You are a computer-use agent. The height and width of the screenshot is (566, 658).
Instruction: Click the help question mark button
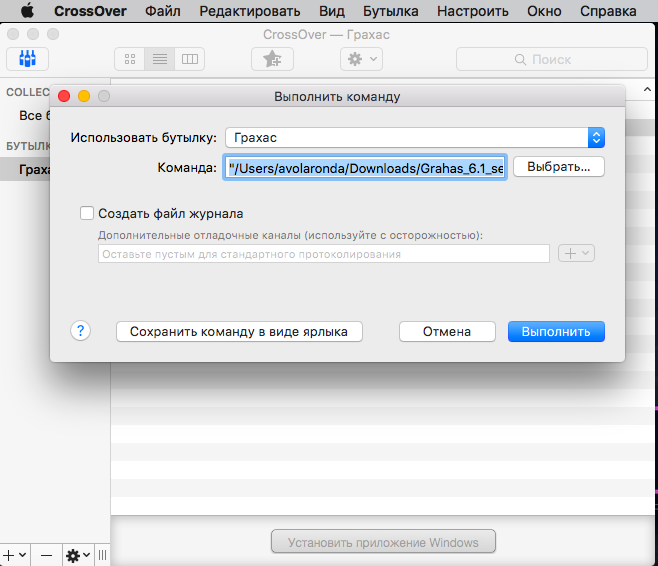[x=81, y=331]
